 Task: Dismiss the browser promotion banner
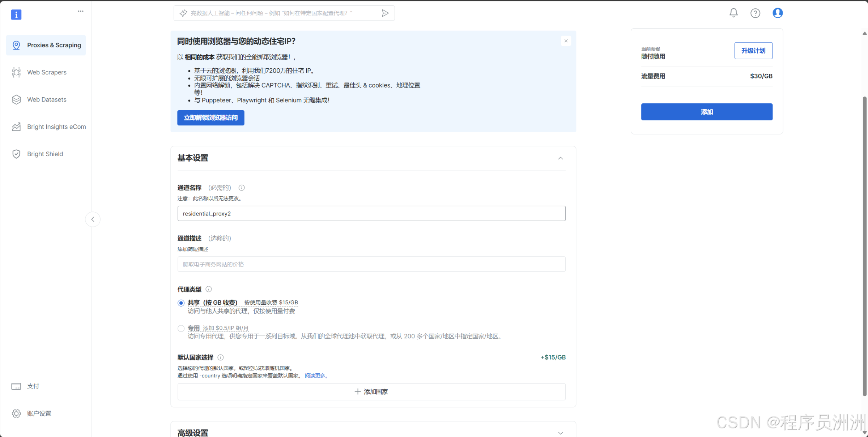tap(566, 41)
